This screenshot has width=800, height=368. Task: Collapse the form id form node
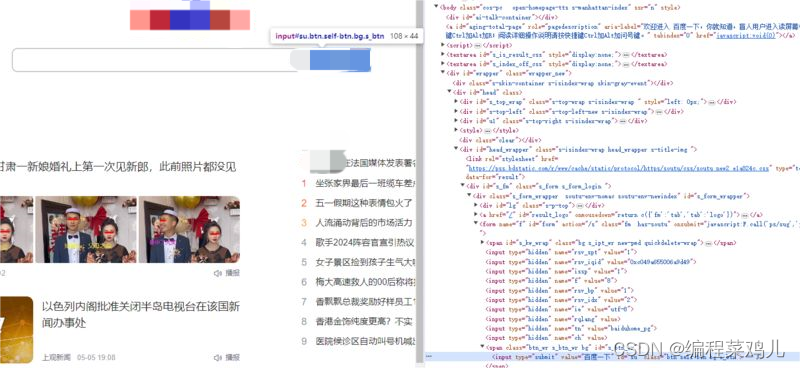(476, 224)
